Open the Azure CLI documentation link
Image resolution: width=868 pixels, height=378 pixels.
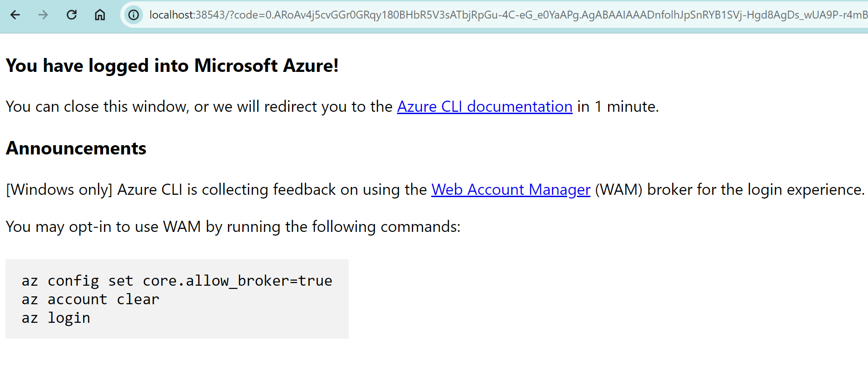[484, 106]
